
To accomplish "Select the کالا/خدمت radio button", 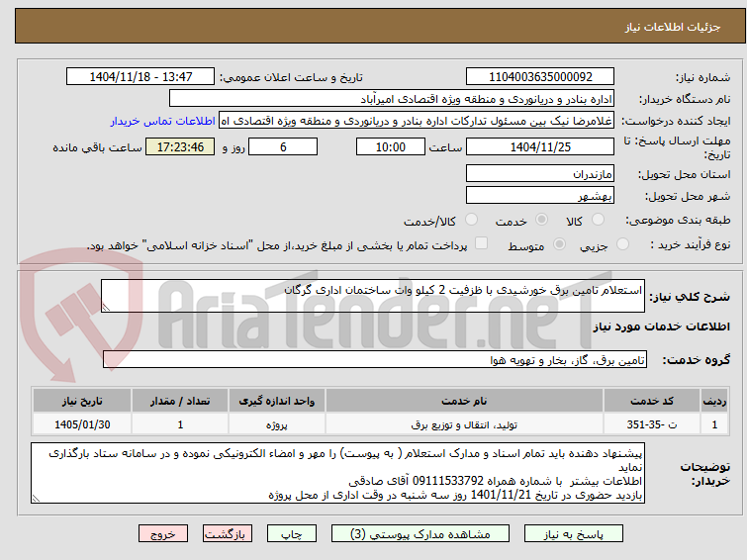I will pos(471,220).
